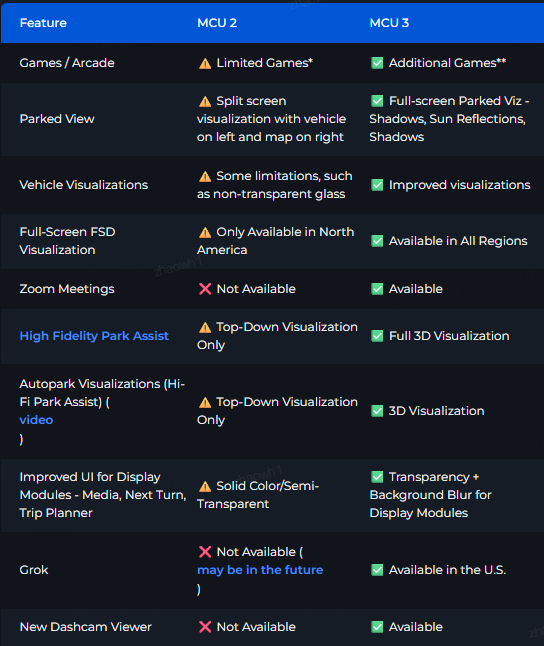Select the Feature column header
544x646 pixels.
[x=43, y=23]
